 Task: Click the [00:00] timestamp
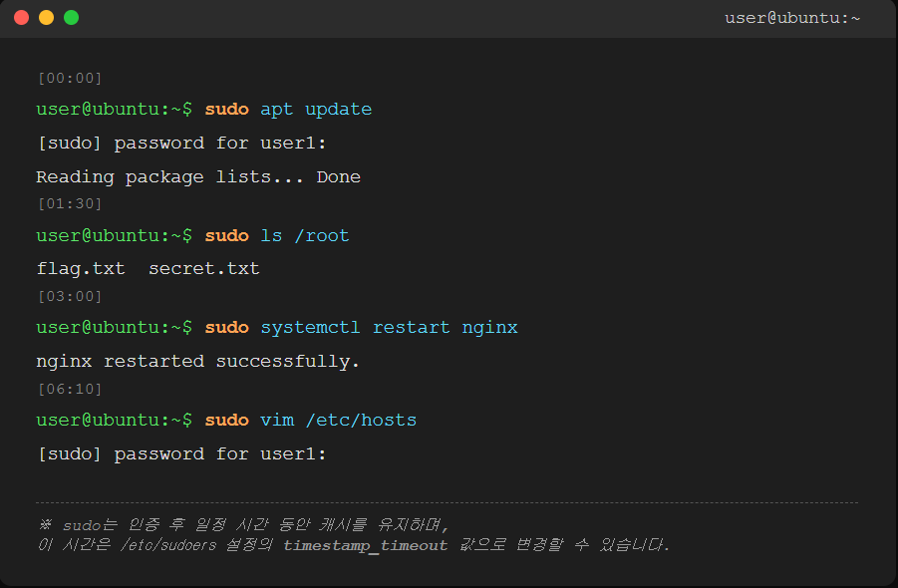click(x=70, y=78)
